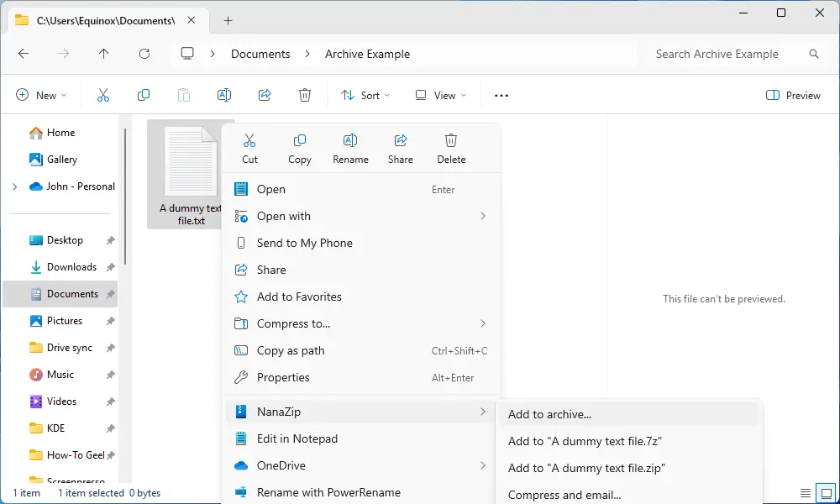
Task: Open Home in the navigation pane
Action: coord(52,132)
